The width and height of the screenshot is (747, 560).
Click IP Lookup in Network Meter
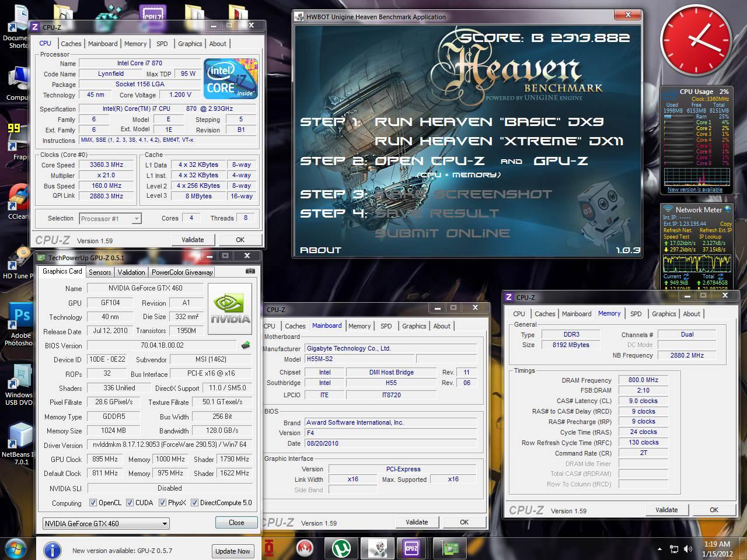(x=710, y=237)
